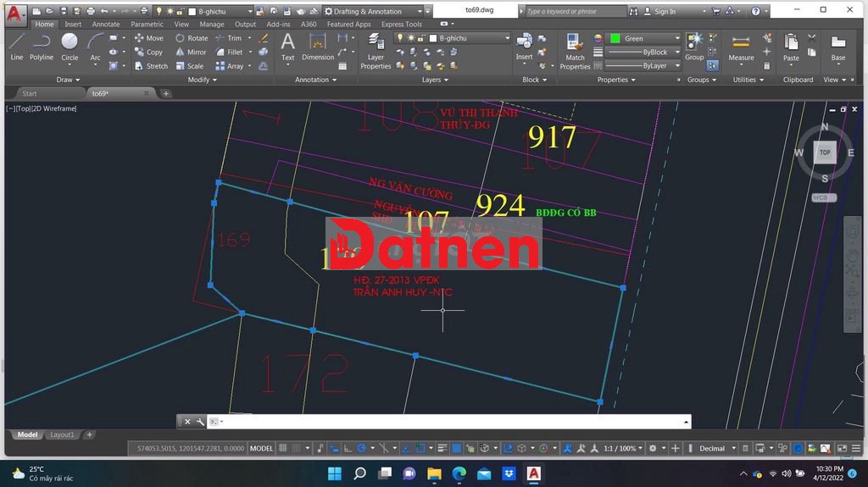Switch to the Annotate ribbon tab
This screenshot has width=868, height=487.
click(x=106, y=25)
